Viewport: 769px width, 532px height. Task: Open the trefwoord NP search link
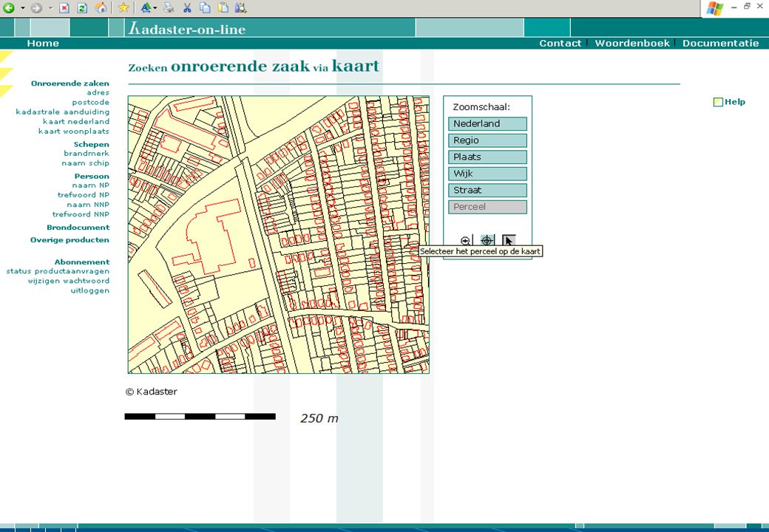click(x=84, y=195)
